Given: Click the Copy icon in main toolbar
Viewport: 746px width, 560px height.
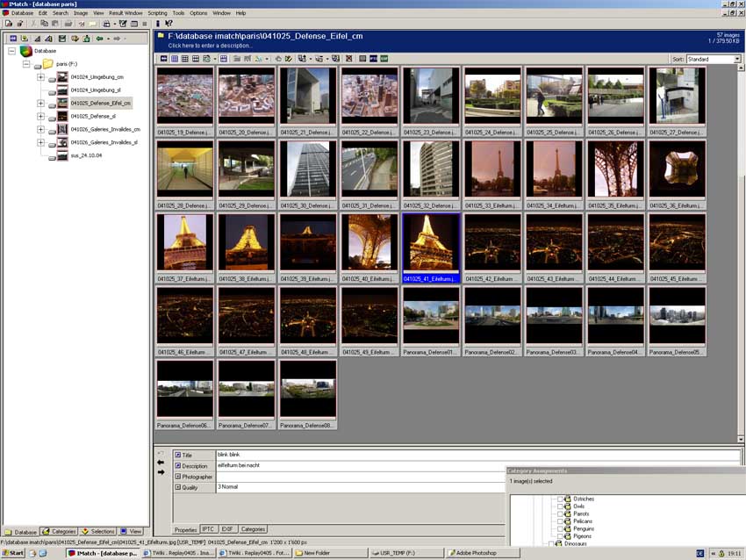Looking at the screenshot, I should (44, 24).
